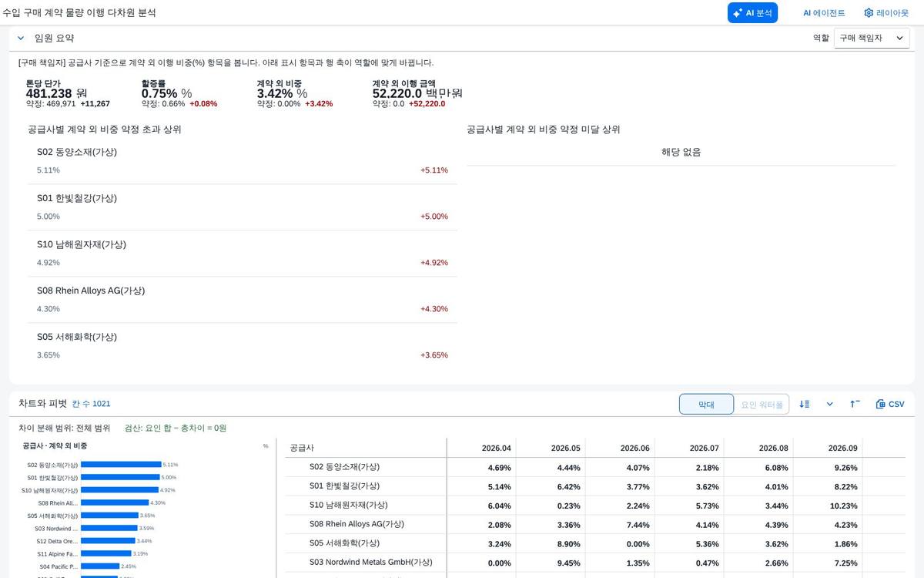Click the 해당 없음 text
Screen dimensions: 924x578
pyautogui.click(x=681, y=152)
